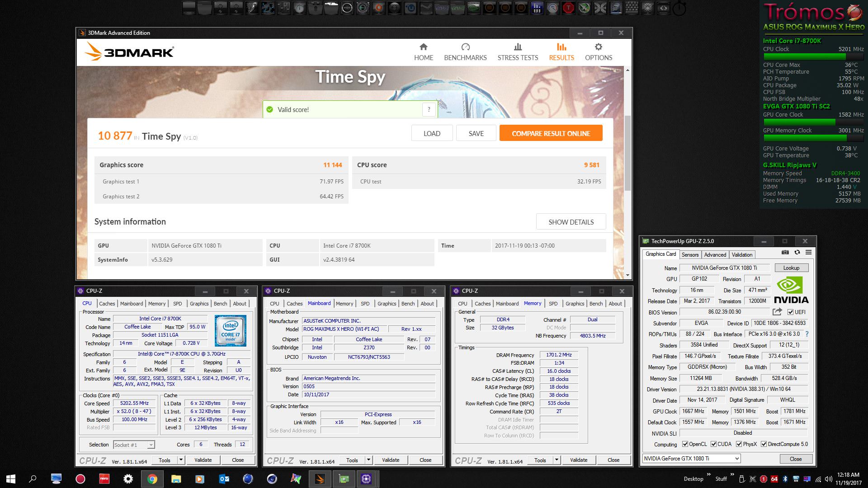Screen dimensions: 868x488
Task: Click Show Details in System information
Action: click(571, 222)
